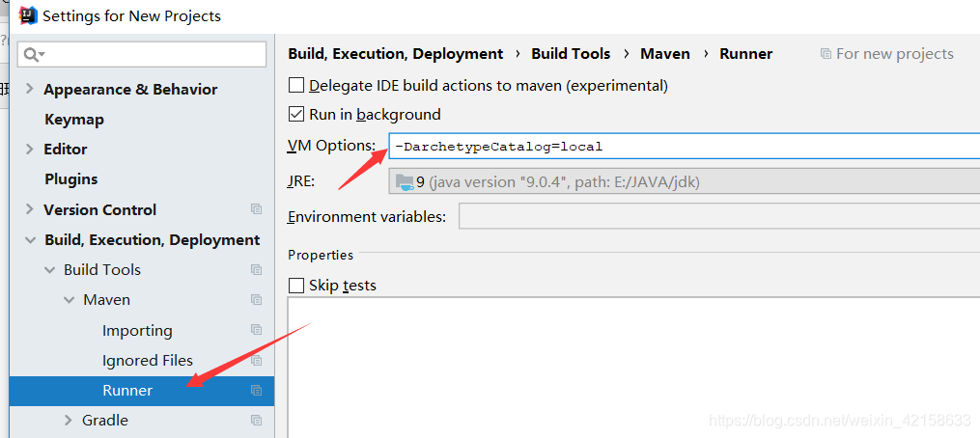Select the Build Tools item label

pyautogui.click(x=102, y=270)
